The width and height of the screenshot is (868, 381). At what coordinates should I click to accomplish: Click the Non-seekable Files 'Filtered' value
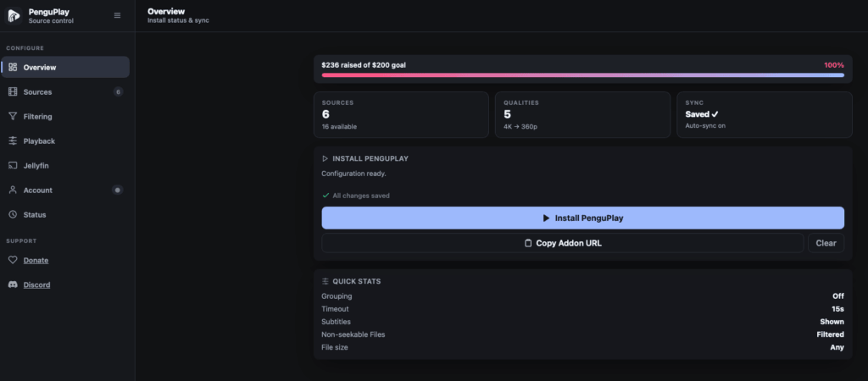click(x=831, y=334)
